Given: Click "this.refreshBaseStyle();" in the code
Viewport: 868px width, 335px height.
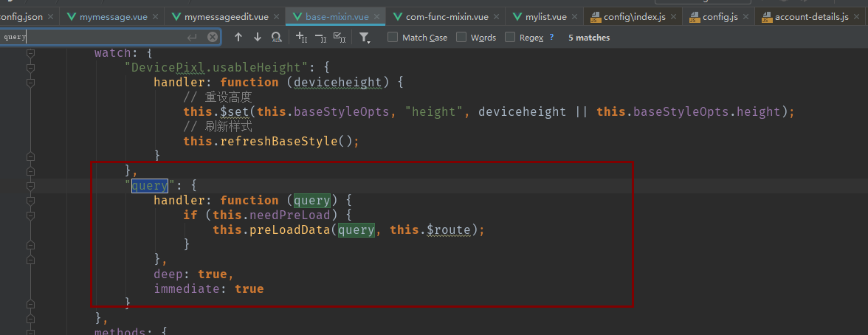Looking at the screenshot, I should pyautogui.click(x=272, y=141).
